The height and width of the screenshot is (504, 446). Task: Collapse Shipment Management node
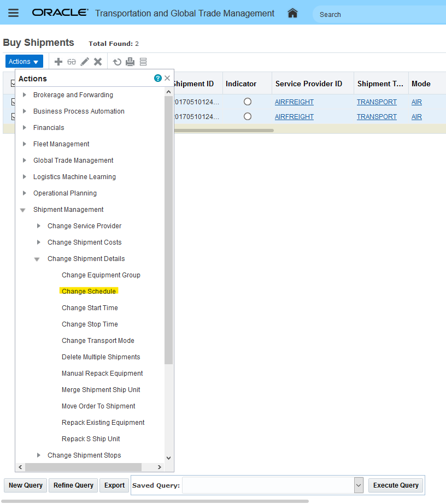[x=23, y=210]
